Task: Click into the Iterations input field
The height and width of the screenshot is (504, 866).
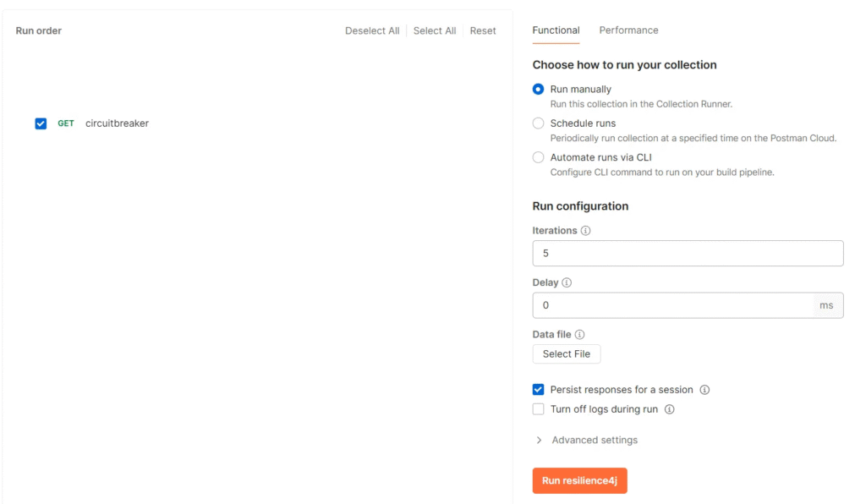Action: (x=688, y=254)
